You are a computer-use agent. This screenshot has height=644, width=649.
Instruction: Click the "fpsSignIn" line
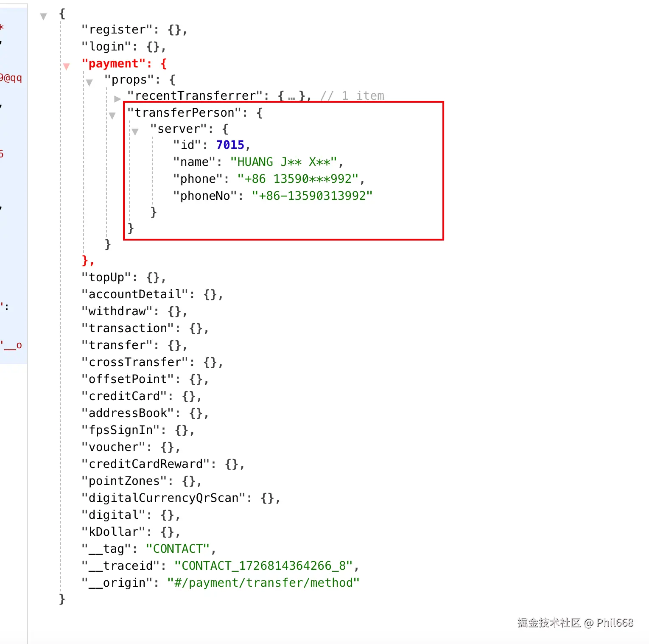(x=138, y=430)
